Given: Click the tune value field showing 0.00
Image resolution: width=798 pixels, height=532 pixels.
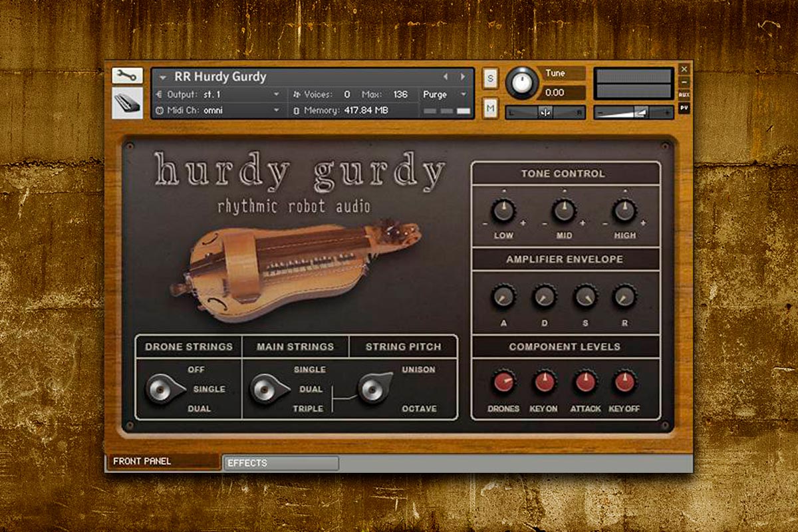Looking at the screenshot, I should (x=563, y=93).
